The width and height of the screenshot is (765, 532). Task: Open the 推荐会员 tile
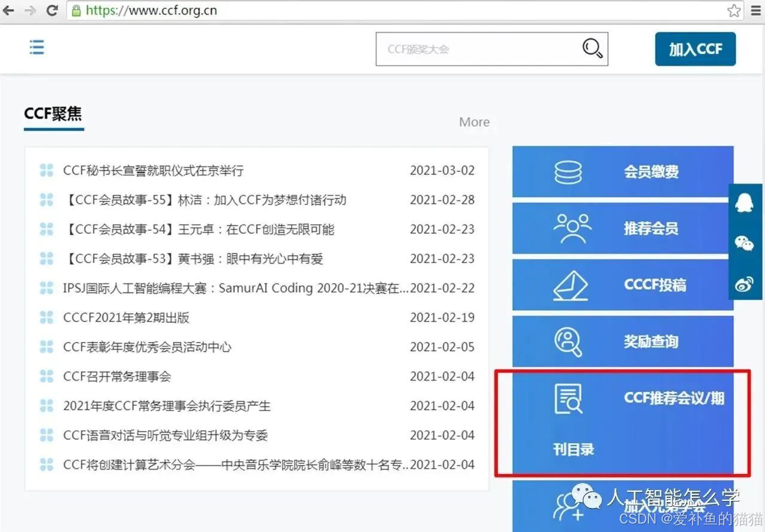pos(623,228)
